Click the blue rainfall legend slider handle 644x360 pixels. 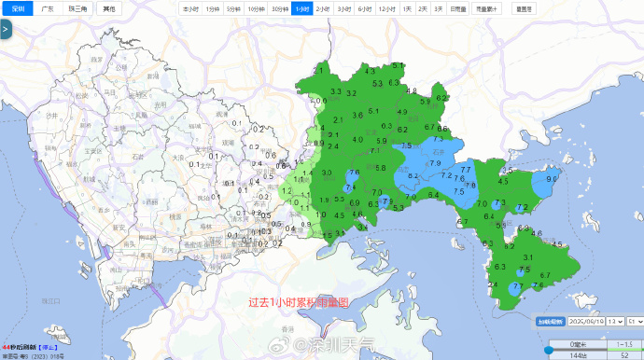pyautogui.click(x=548, y=350)
